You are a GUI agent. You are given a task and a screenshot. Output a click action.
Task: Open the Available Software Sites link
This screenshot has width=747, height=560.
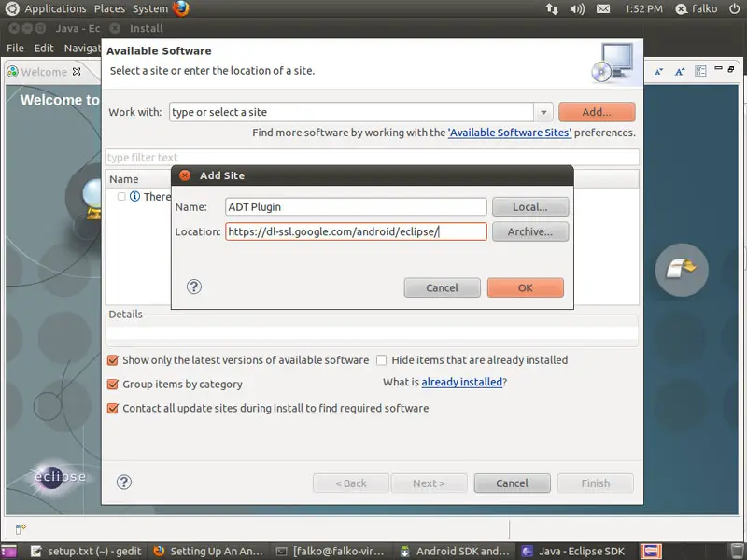(509, 133)
